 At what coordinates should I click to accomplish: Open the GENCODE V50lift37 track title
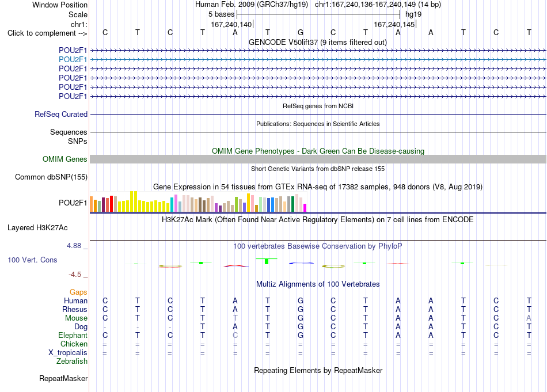click(x=317, y=42)
